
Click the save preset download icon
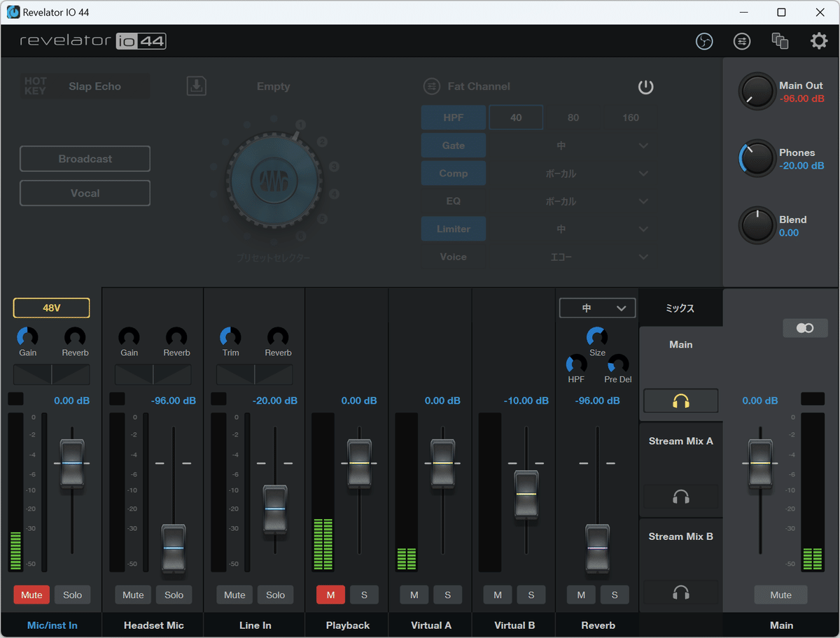[197, 86]
